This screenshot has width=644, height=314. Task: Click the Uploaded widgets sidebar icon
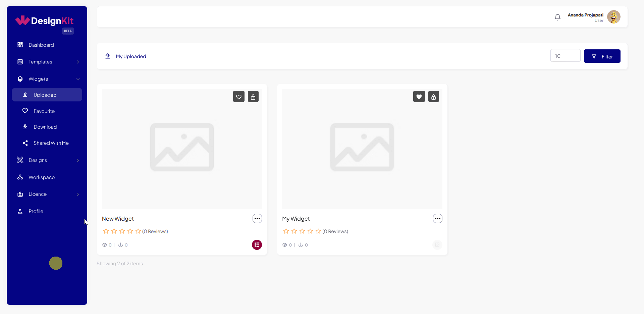pos(25,95)
